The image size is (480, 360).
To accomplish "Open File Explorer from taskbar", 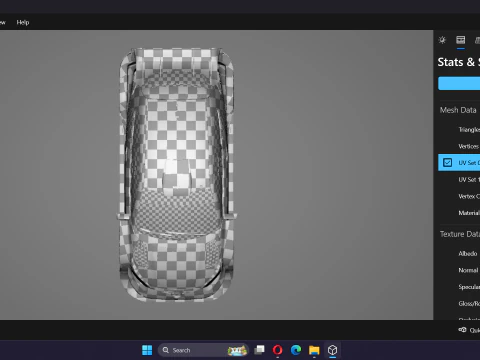I will [x=314, y=350].
